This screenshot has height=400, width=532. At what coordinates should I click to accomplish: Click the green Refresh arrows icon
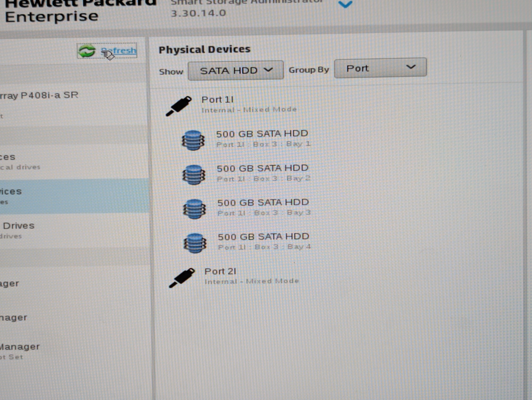click(x=87, y=51)
